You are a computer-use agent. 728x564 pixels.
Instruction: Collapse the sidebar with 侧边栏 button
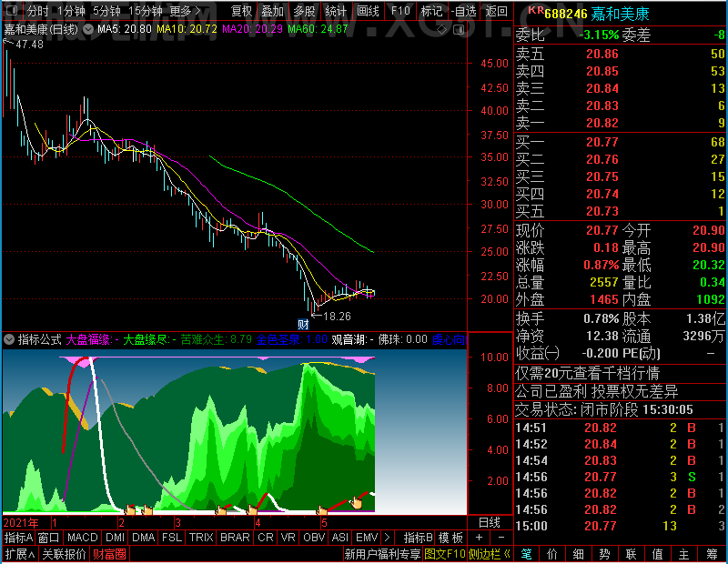pos(490,554)
